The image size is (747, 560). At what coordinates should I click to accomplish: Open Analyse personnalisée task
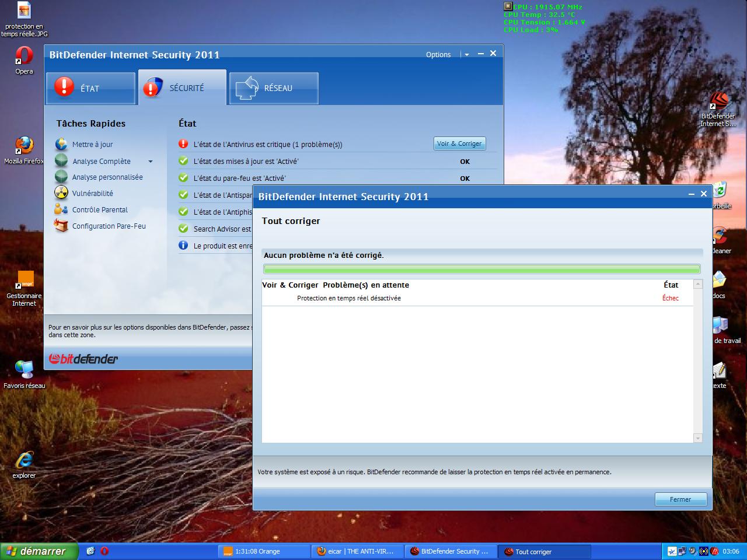coord(107,177)
